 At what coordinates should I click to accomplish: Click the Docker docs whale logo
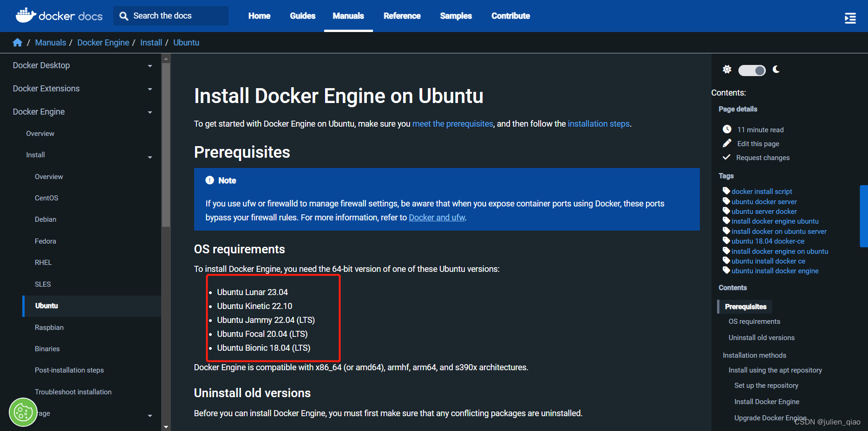(26, 15)
